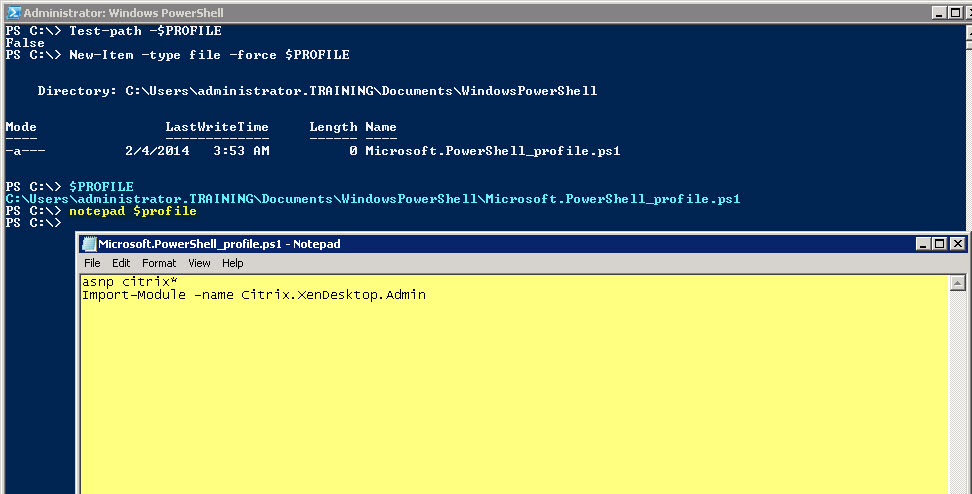Minimize the Notepad window
Image resolution: width=972 pixels, height=494 pixels.
(x=923, y=244)
